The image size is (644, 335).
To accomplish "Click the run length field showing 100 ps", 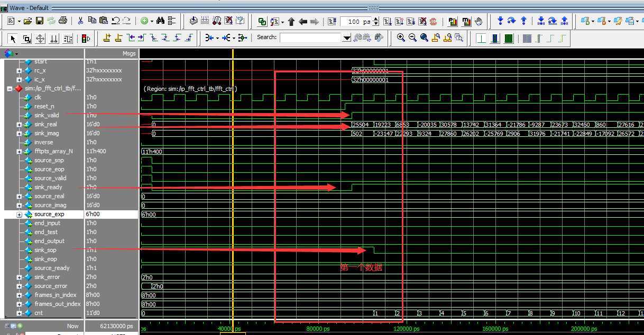I will pos(356,21).
